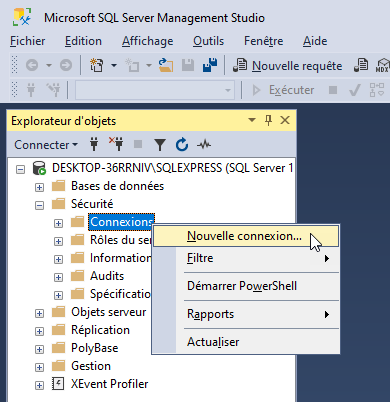Click the refresh arrow icon in Object Explorer
Viewport: 390px width, 402px height.
pyautogui.click(x=182, y=145)
